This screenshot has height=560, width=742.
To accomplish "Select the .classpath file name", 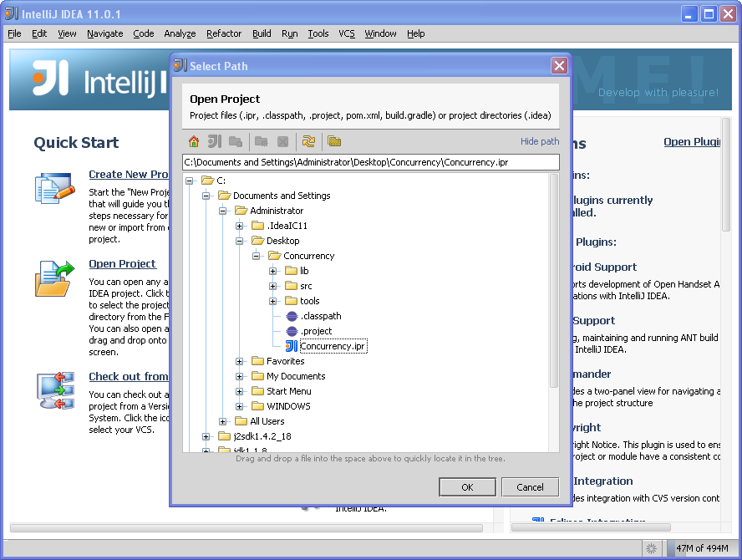I will tap(321, 316).
